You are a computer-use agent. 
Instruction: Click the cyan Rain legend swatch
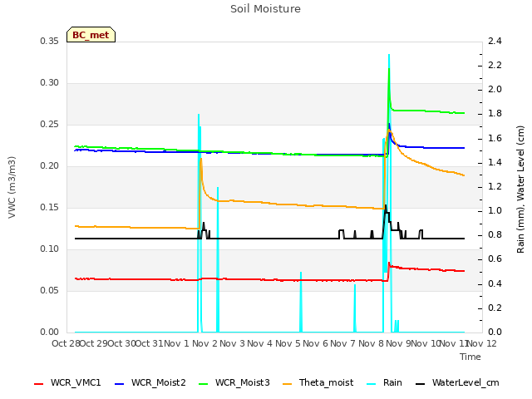[x=372, y=384]
